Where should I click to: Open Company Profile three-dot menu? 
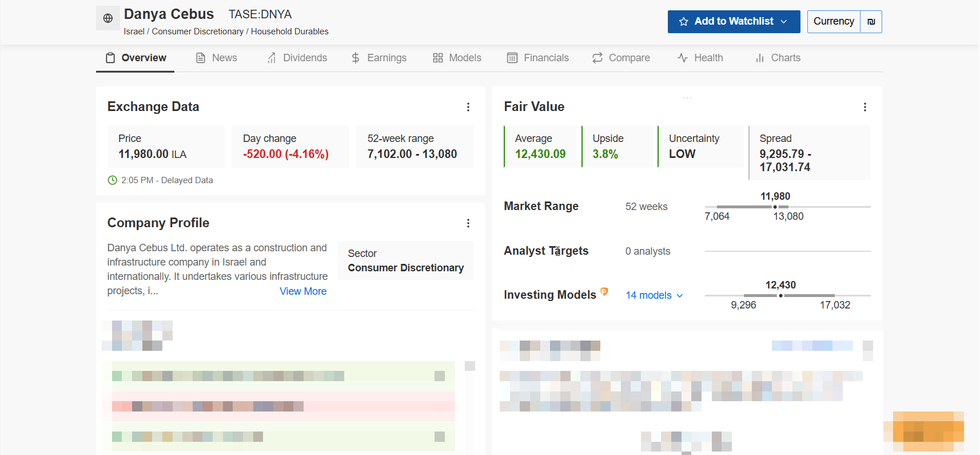click(468, 223)
